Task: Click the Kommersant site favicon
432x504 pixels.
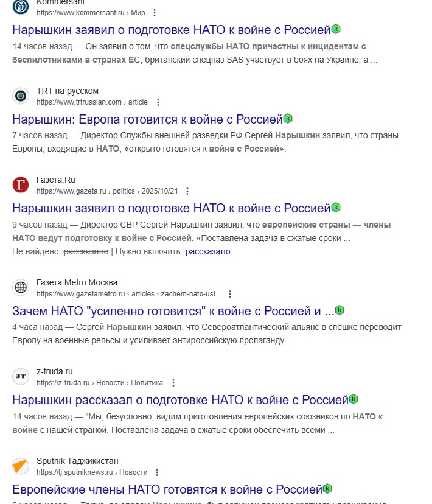Action: pyautogui.click(x=19, y=7)
